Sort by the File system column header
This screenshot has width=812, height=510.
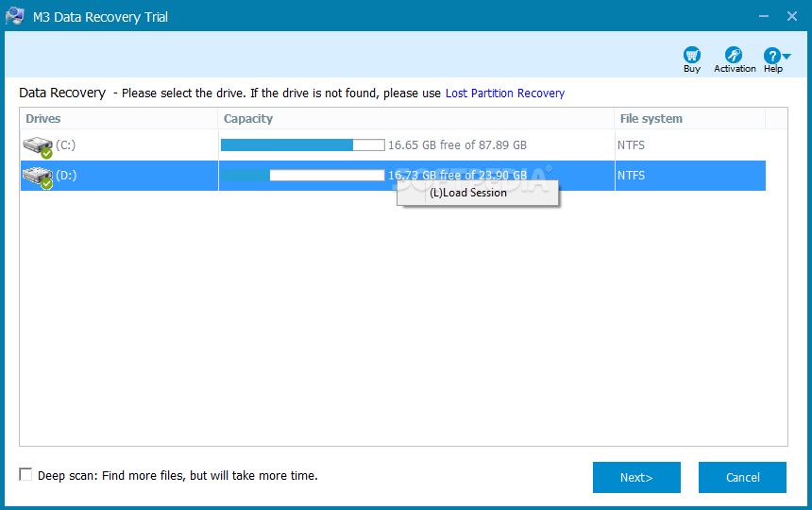(689, 119)
